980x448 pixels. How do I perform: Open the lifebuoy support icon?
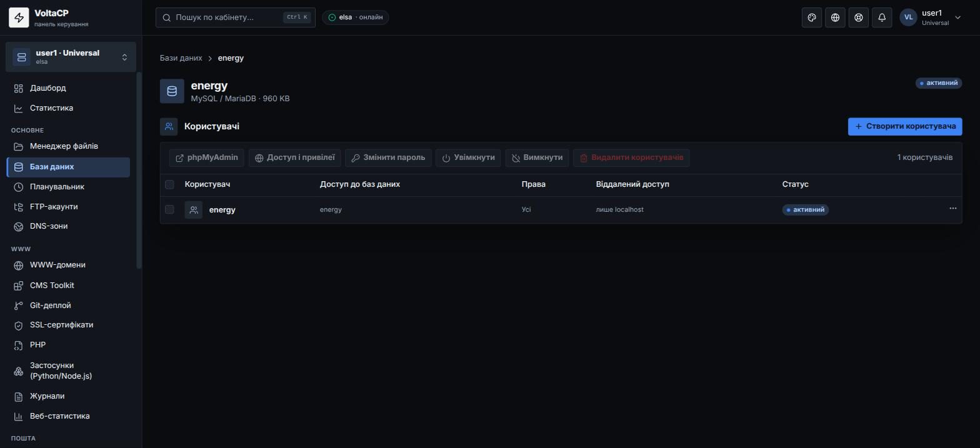point(859,17)
